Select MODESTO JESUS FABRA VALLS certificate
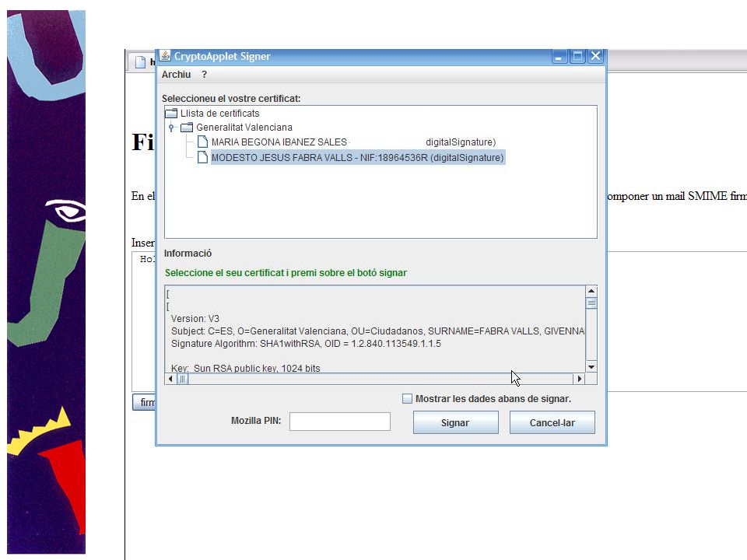Image resolution: width=747 pixels, height=560 pixels. pyautogui.click(x=357, y=158)
